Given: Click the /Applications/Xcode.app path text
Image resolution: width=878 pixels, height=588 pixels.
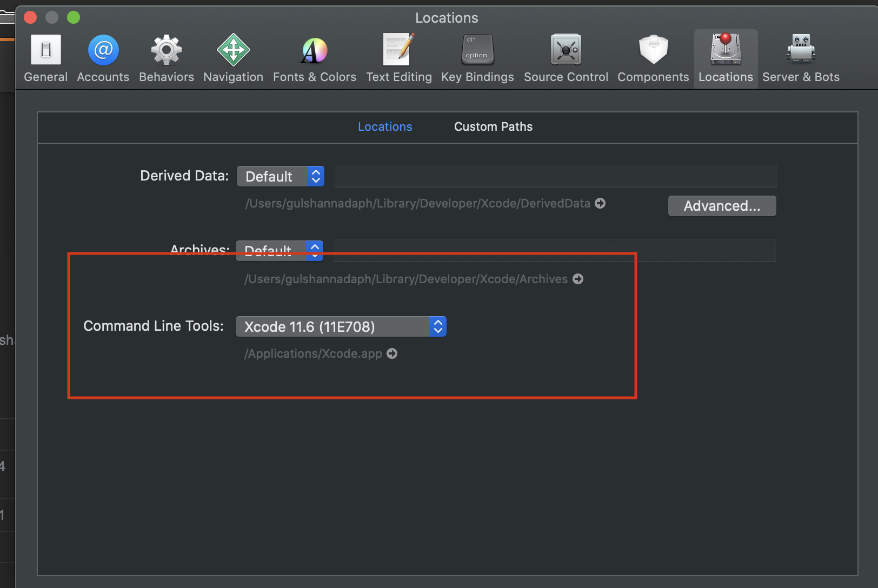Looking at the screenshot, I should click(x=314, y=353).
